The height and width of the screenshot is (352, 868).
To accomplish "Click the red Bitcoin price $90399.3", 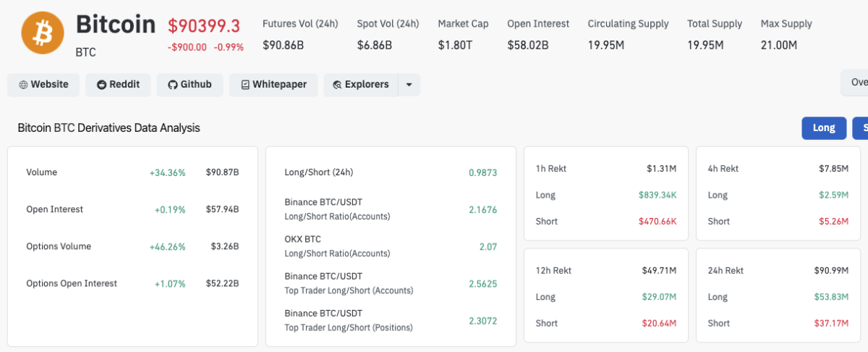I will [x=204, y=26].
